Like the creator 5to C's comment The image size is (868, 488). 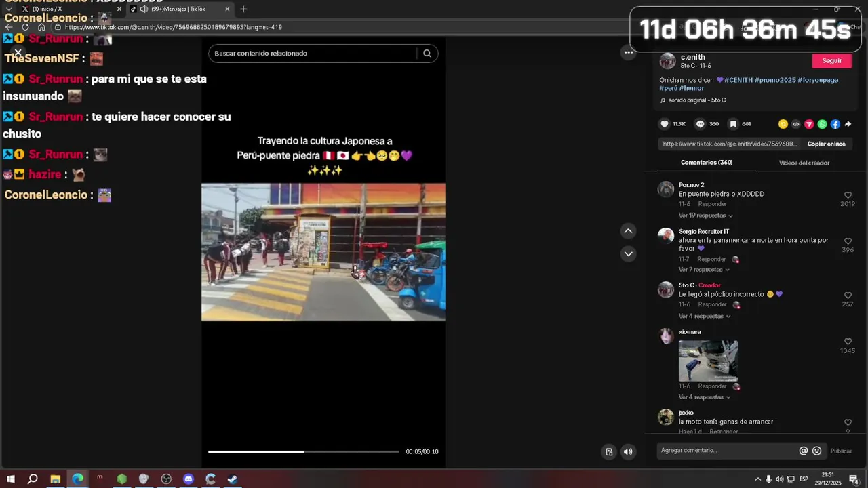click(848, 296)
